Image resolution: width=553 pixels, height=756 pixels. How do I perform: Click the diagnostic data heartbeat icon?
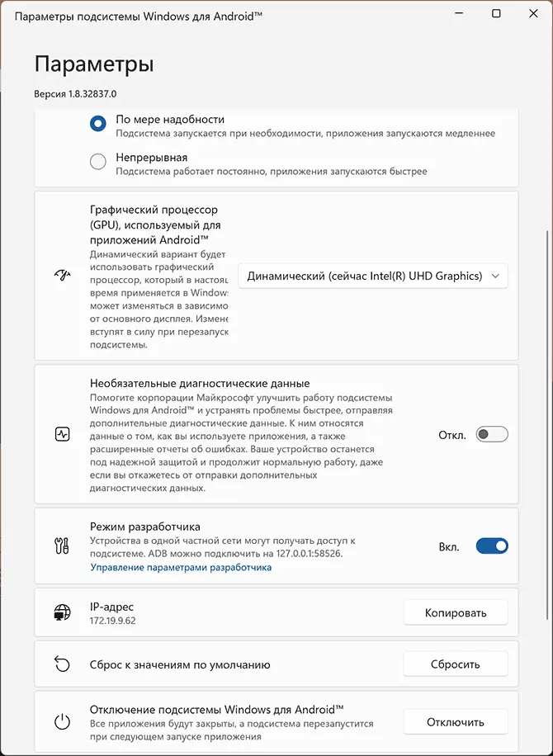coord(62,434)
